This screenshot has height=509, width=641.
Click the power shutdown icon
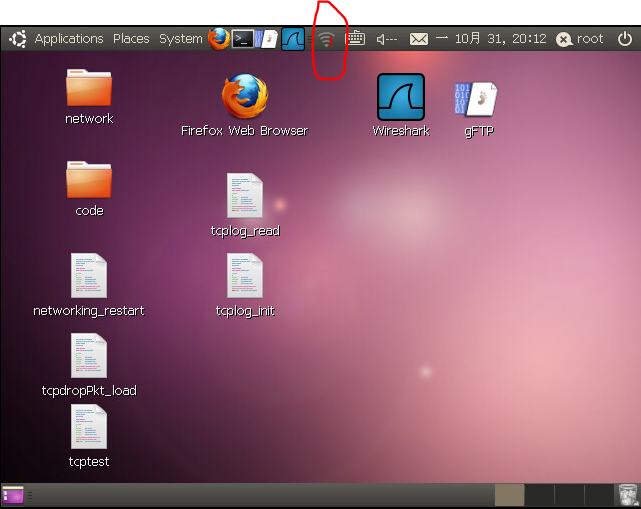click(625, 39)
